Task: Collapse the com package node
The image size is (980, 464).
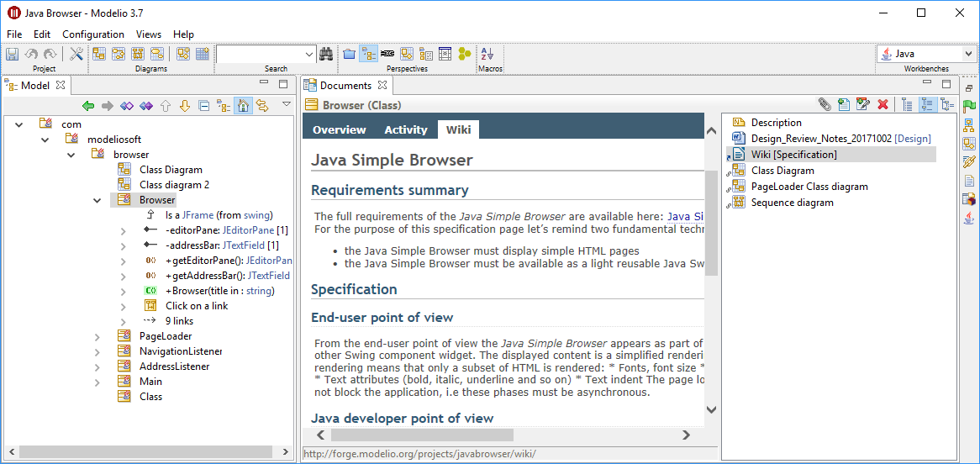Action: (x=19, y=124)
